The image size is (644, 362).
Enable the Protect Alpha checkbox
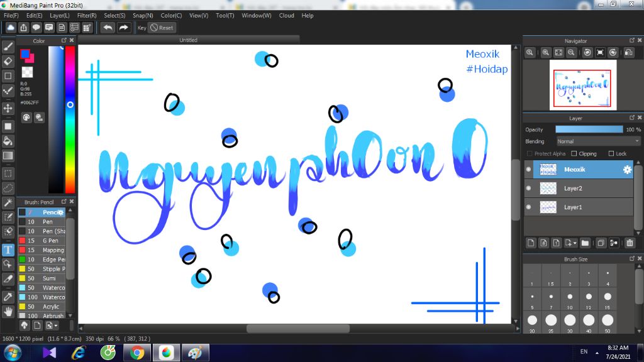530,153
